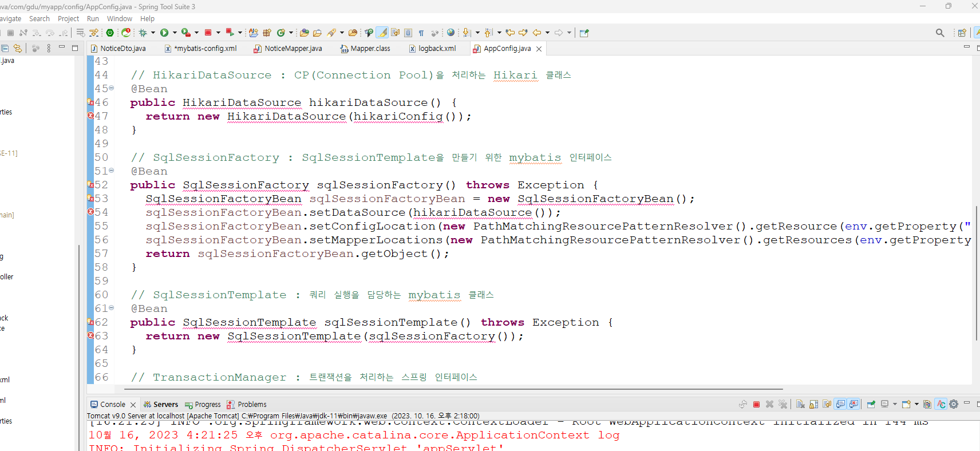Open the package explorer View Menu dots
The image size is (980, 451).
49,49
